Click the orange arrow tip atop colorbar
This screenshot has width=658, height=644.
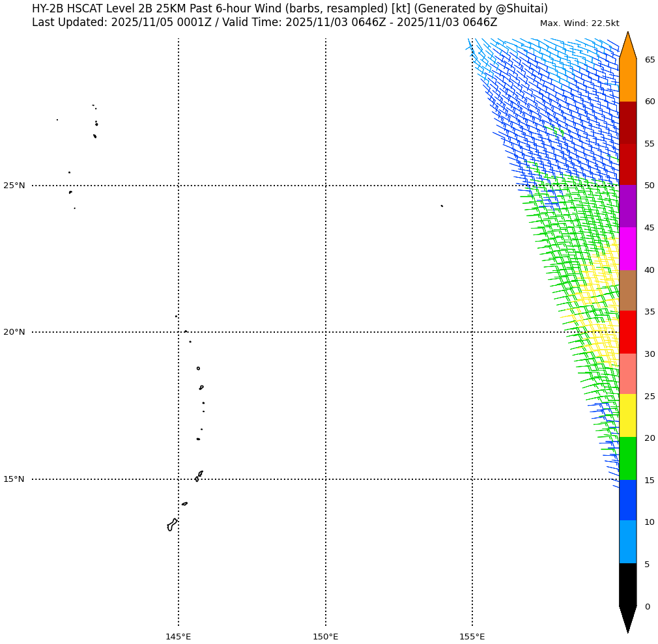pyautogui.click(x=627, y=46)
